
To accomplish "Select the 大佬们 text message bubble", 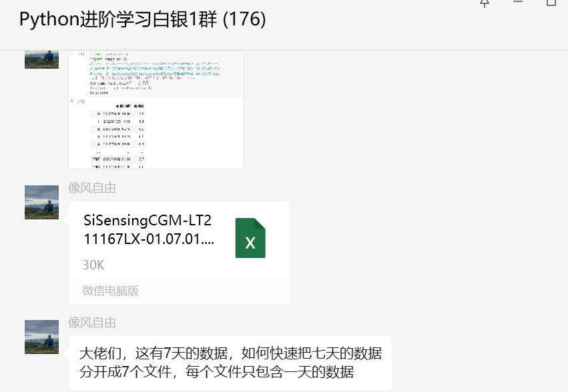I will point(230,363).
